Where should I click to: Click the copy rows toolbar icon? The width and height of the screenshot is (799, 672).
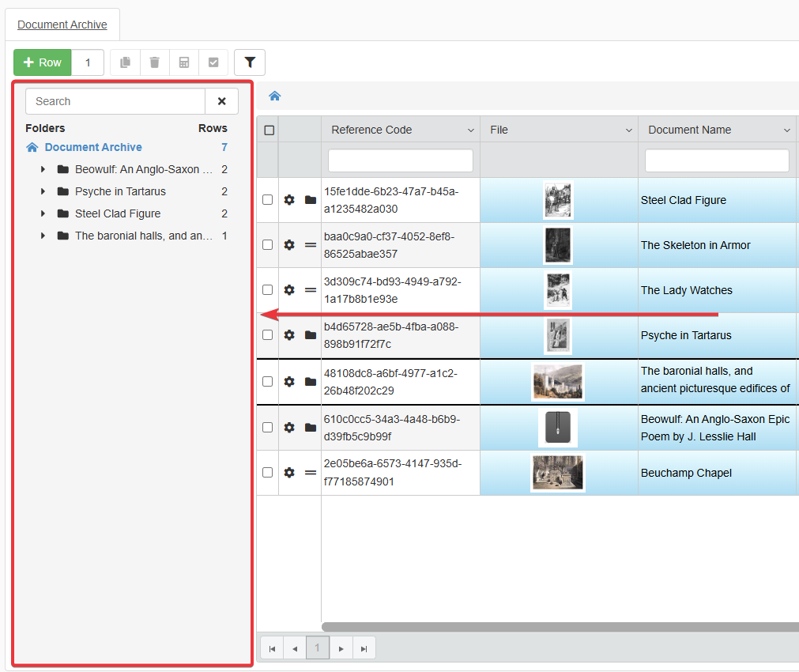pos(126,62)
